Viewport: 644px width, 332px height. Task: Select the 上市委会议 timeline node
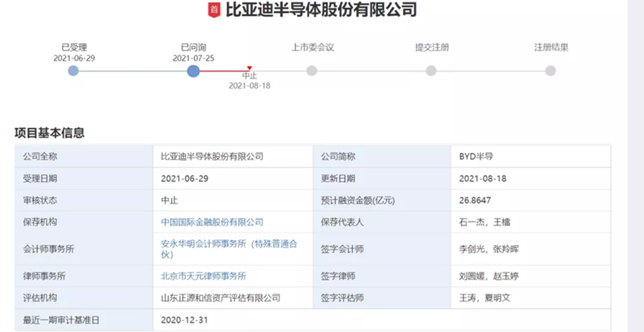coord(312,70)
